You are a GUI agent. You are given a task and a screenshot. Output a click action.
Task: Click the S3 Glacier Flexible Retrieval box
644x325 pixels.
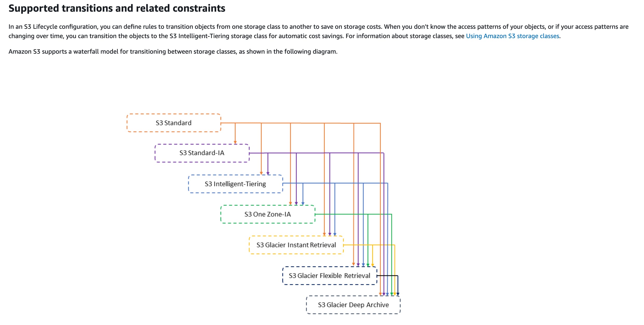(329, 275)
